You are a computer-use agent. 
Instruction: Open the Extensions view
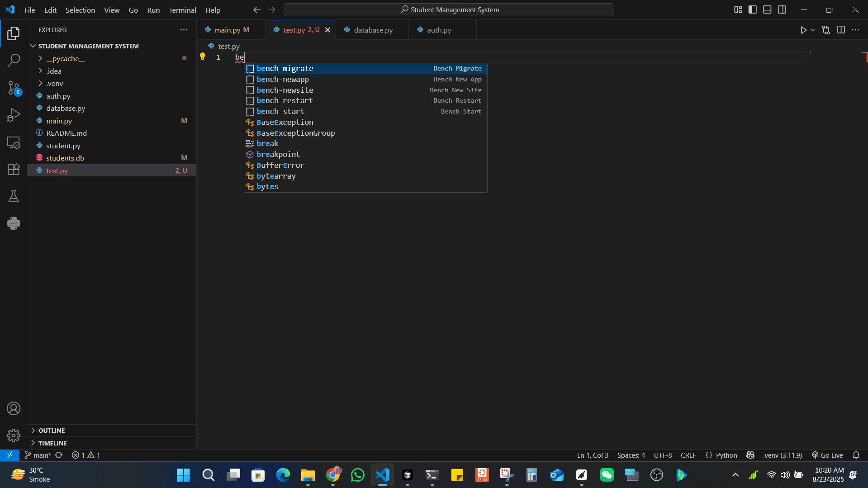14,169
